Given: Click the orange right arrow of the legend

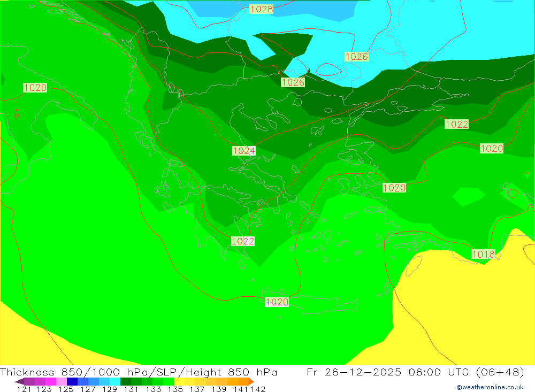Looking at the screenshot, I should coord(251,381).
